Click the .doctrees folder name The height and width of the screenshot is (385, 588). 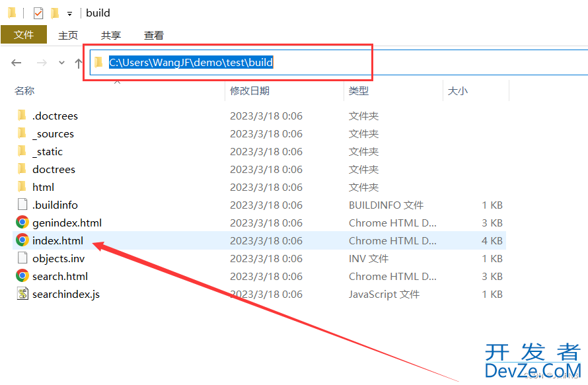click(x=55, y=116)
